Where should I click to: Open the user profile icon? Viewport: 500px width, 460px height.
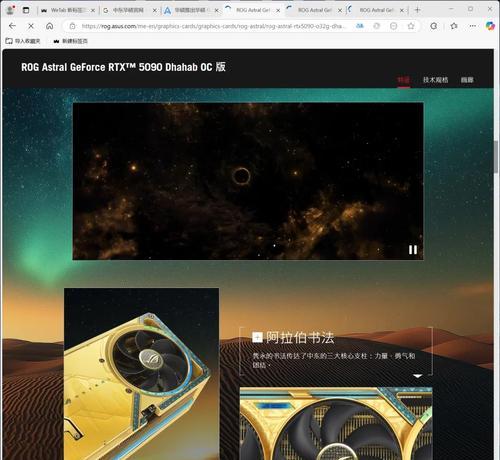point(10,10)
